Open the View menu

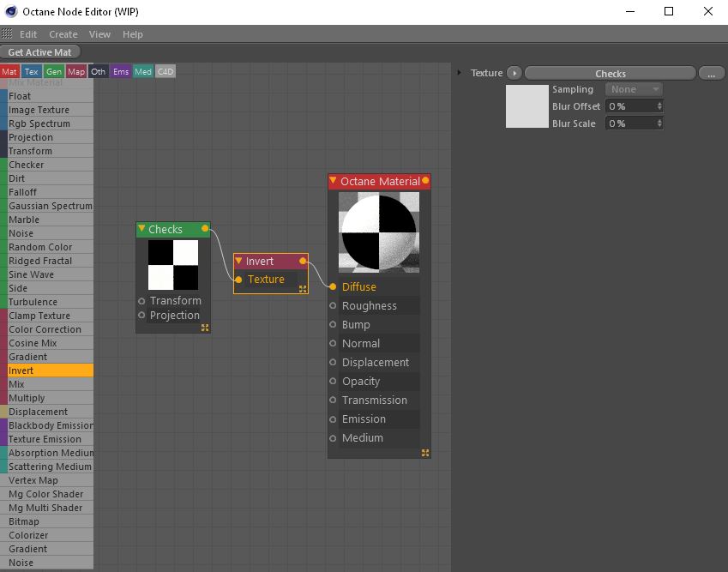coord(99,34)
